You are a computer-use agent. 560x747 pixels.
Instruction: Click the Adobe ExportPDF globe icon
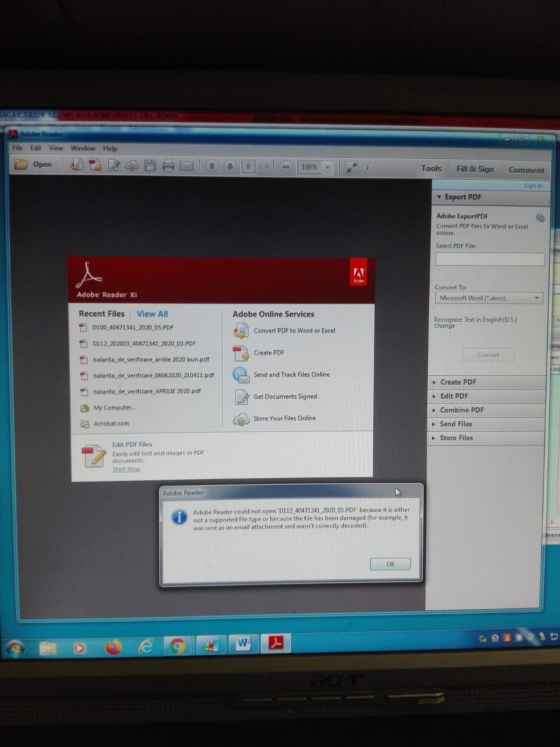point(540,218)
